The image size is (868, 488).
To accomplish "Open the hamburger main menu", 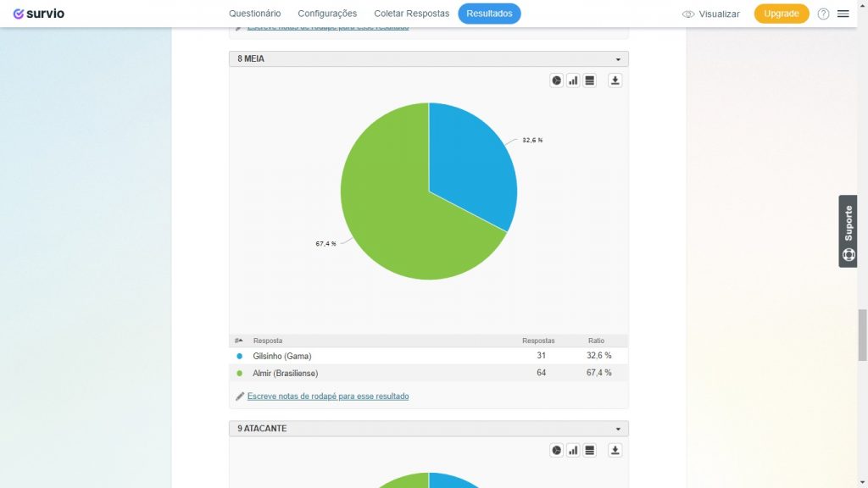I will click(843, 14).
